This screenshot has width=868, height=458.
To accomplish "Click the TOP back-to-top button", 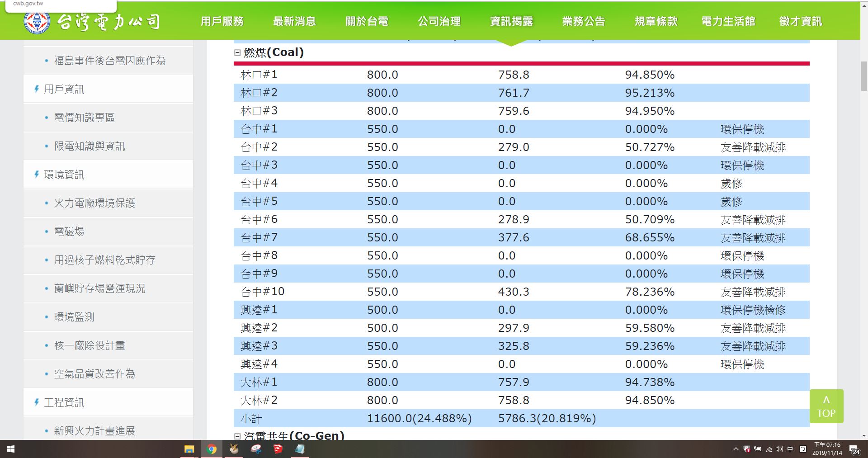I will 826,406.
